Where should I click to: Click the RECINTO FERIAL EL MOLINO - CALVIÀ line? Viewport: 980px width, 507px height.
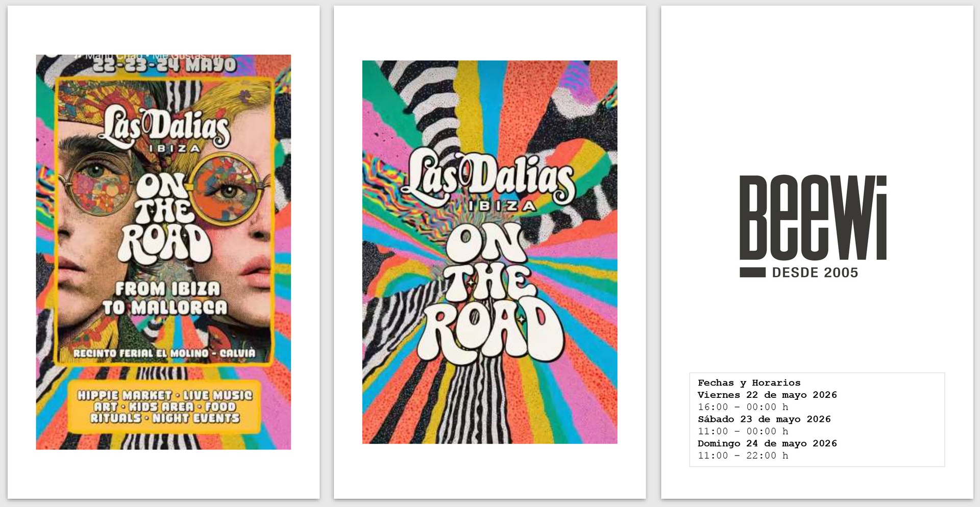[x=164, y=353]
